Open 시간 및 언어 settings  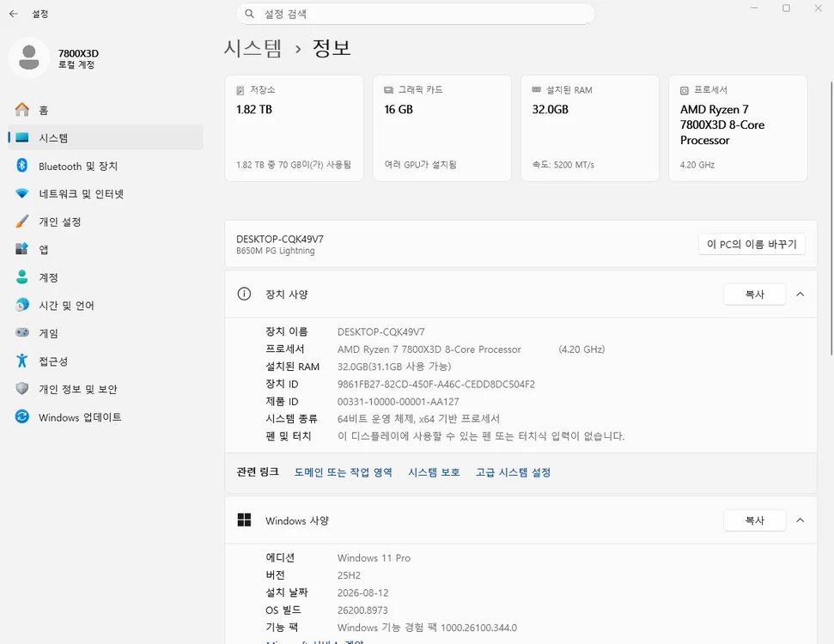click(x=106, y=305)
